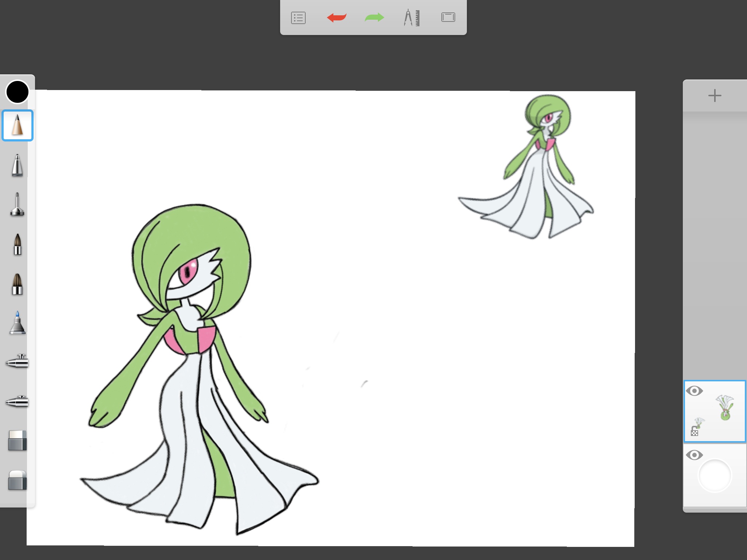Toggle visibility of the Gardevoir drawing layer

(694, 391)
